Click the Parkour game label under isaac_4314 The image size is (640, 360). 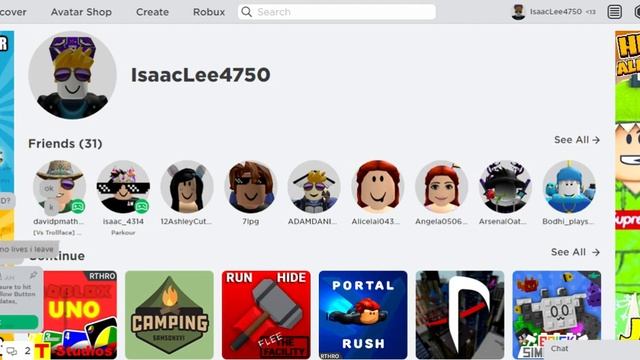point(123,233)
